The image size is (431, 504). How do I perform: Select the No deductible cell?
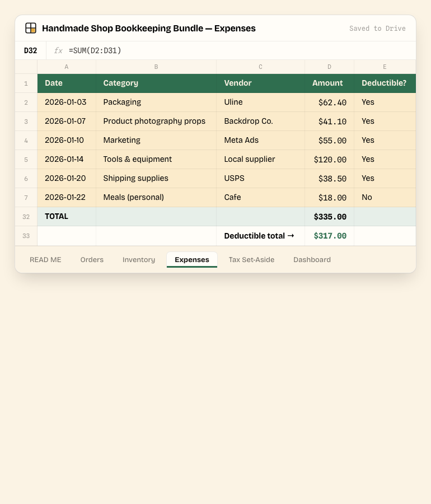point(385,197)
